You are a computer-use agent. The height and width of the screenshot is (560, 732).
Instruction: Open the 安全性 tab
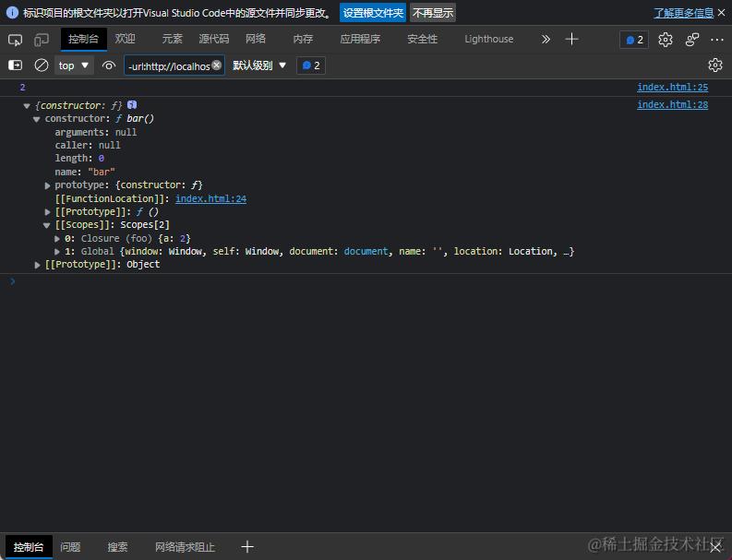pyautogui.click(x=422, y=39)
